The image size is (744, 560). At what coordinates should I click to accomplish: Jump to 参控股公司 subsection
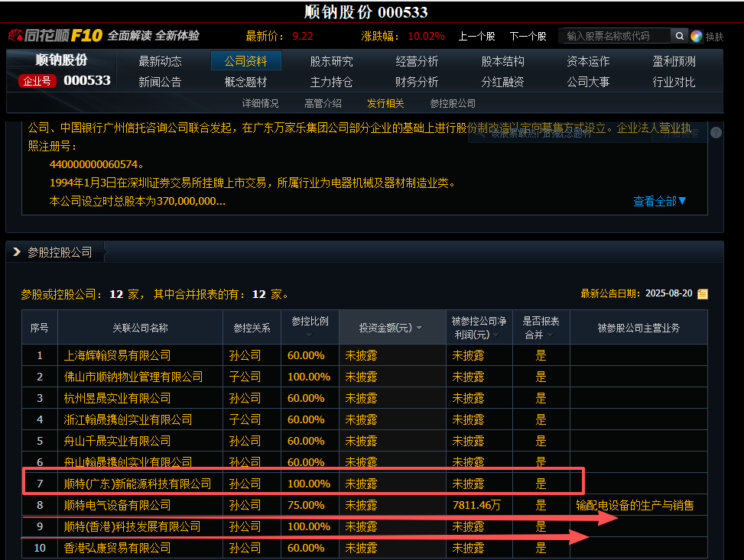tap(453, 103)
